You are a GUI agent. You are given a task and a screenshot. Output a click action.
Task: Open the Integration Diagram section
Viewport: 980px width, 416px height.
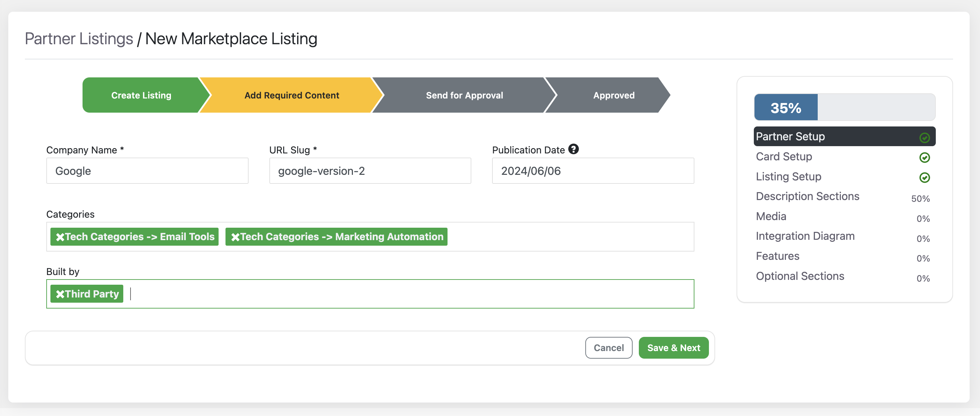[x=844, y=236]
